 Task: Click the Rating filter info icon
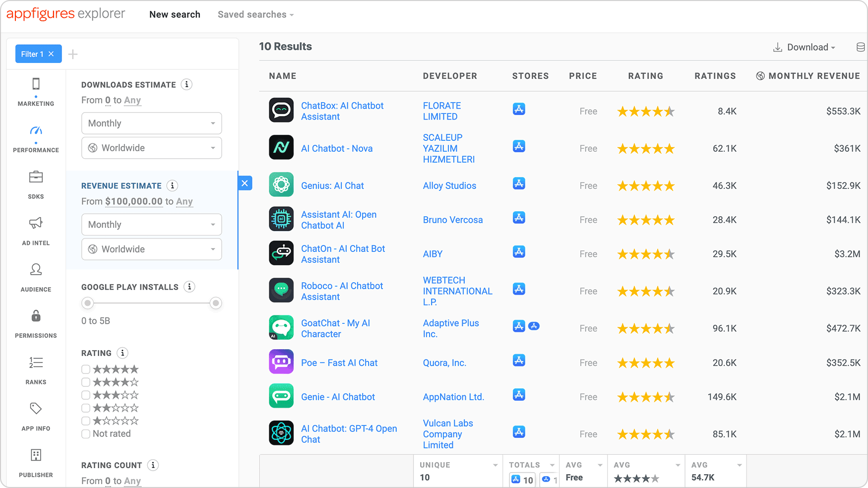122,353
